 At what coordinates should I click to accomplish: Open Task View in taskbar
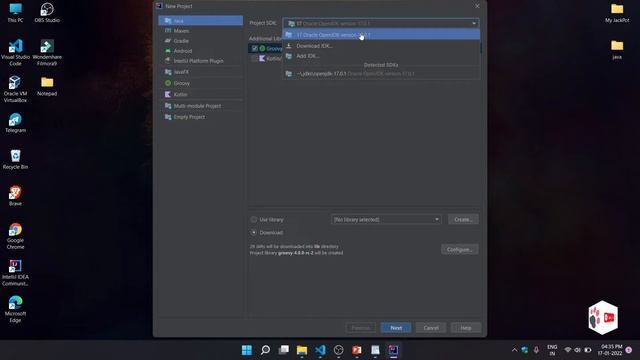click(x=284, y=350)
